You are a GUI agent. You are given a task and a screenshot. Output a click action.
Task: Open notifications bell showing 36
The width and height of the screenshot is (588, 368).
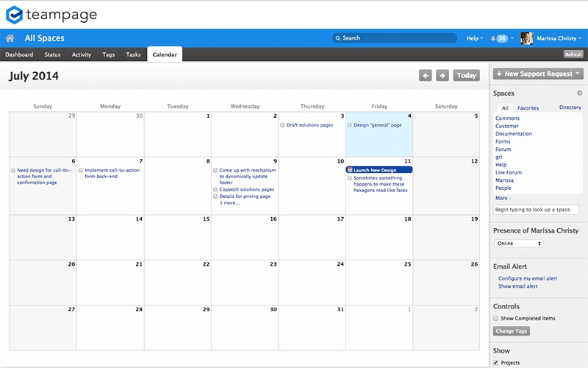point(499,38)
